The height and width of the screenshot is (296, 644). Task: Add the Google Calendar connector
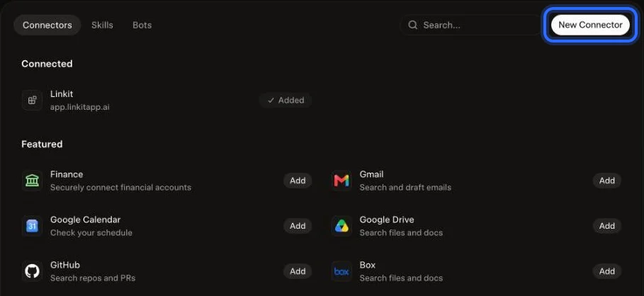(298, 226)
